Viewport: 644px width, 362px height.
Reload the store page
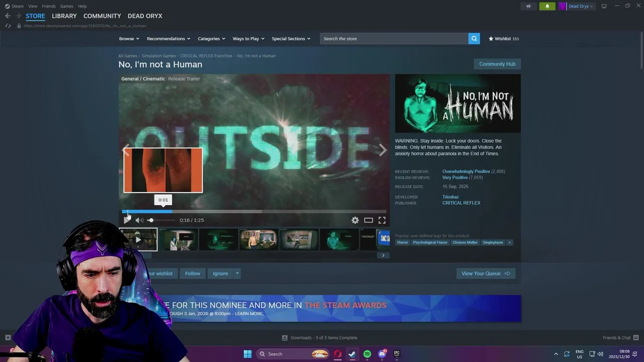coord(8,26)
